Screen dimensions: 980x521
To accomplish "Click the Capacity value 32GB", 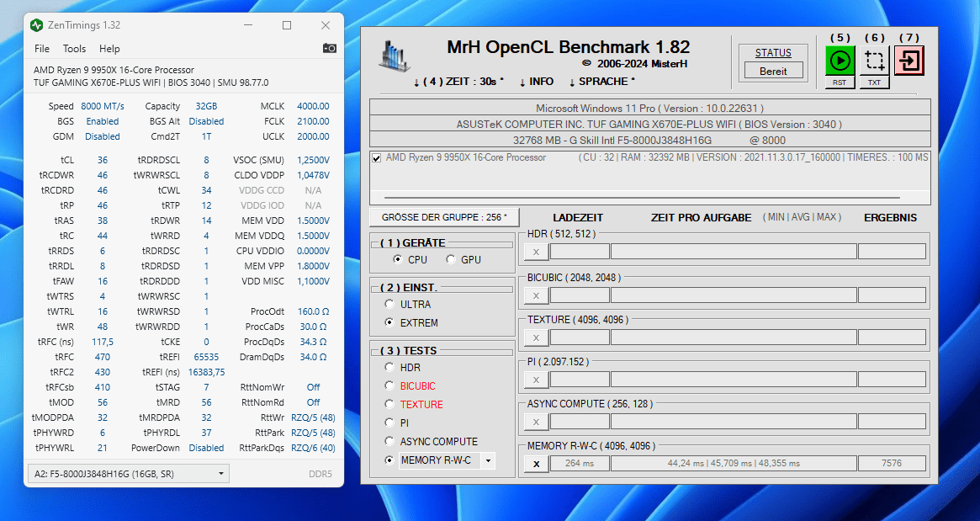I will (x=206, y=106).
